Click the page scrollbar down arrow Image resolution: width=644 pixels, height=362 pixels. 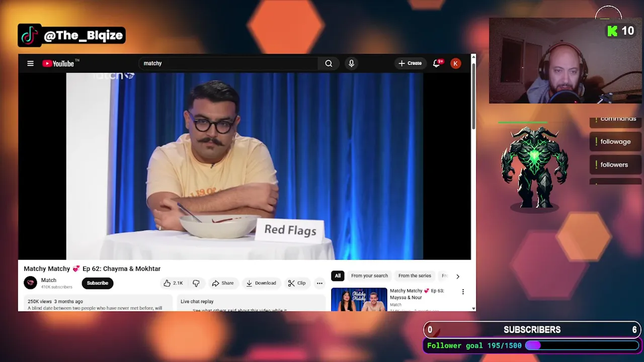[x=473, y=308]
